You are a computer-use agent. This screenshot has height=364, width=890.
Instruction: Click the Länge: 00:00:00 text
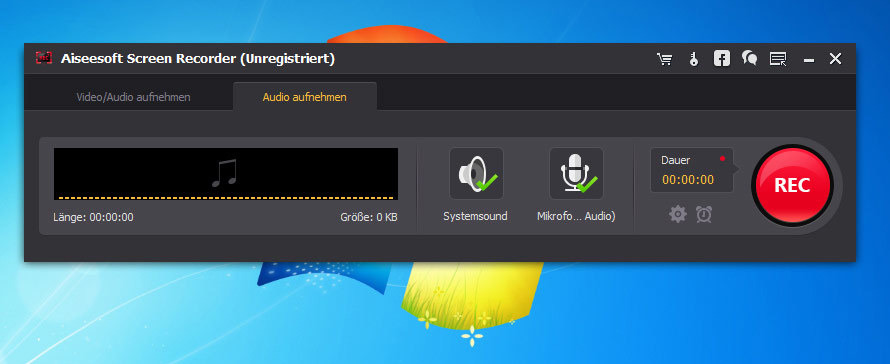(94, 217)
